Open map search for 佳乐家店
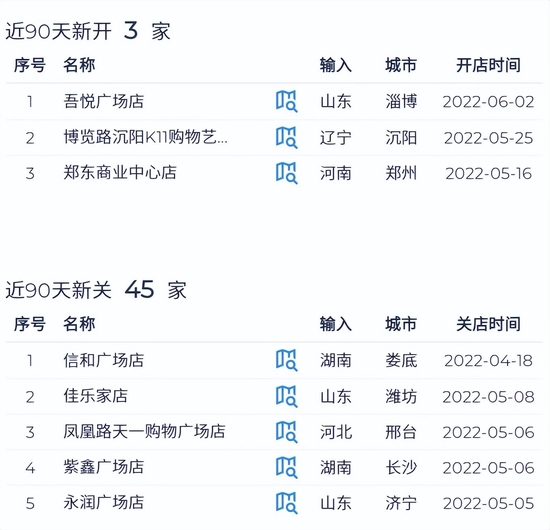 click(x=287, y=396)
